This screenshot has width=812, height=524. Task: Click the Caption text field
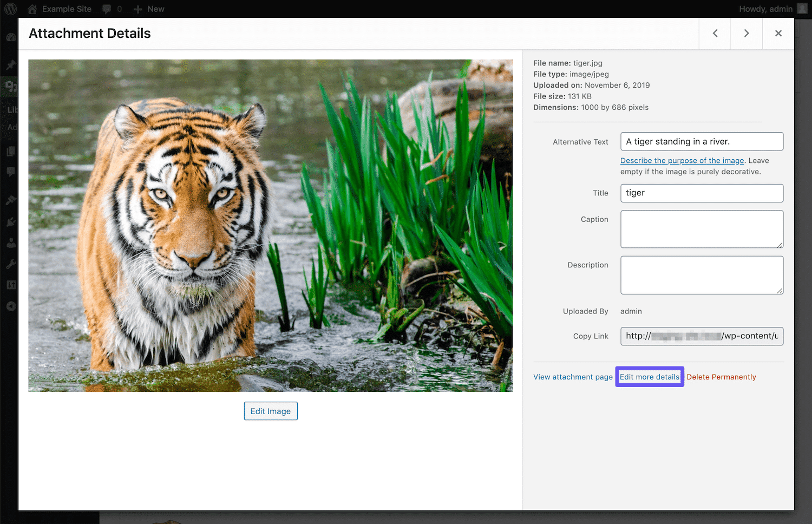(701, 229)
